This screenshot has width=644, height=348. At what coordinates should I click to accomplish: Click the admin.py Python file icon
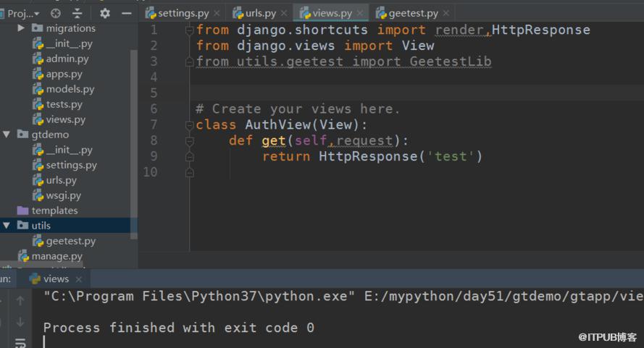[38, 59]
